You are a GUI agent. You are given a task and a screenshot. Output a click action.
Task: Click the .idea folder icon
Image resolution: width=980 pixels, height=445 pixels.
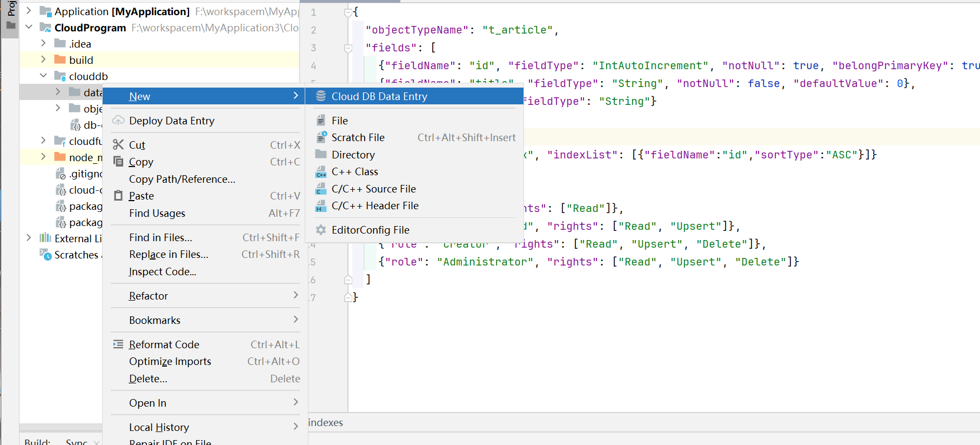click(x=60, y=43)
